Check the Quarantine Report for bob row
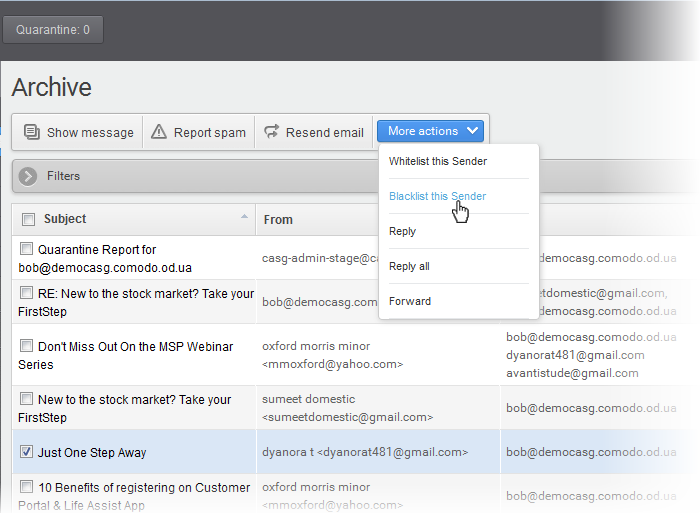Image resolution: width=700 pixels, height=513 pixels. (26, 249)
